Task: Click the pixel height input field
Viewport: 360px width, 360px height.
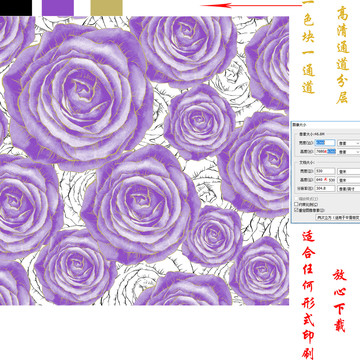Action: (325, 152)
